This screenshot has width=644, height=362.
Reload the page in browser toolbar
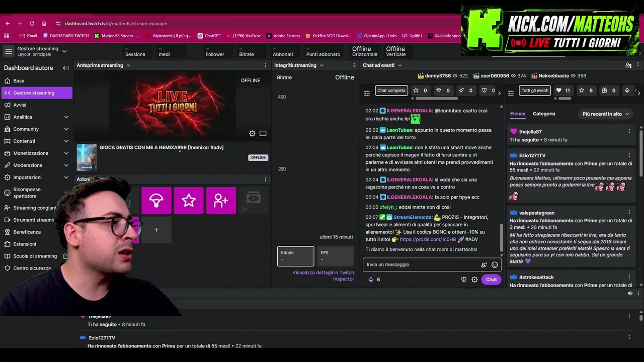[32, 24]
